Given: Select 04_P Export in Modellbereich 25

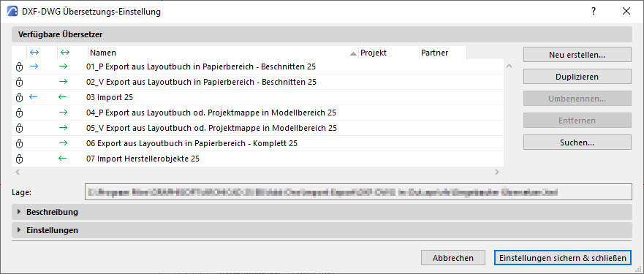Looking at the screenshot, I should (257, 113).
